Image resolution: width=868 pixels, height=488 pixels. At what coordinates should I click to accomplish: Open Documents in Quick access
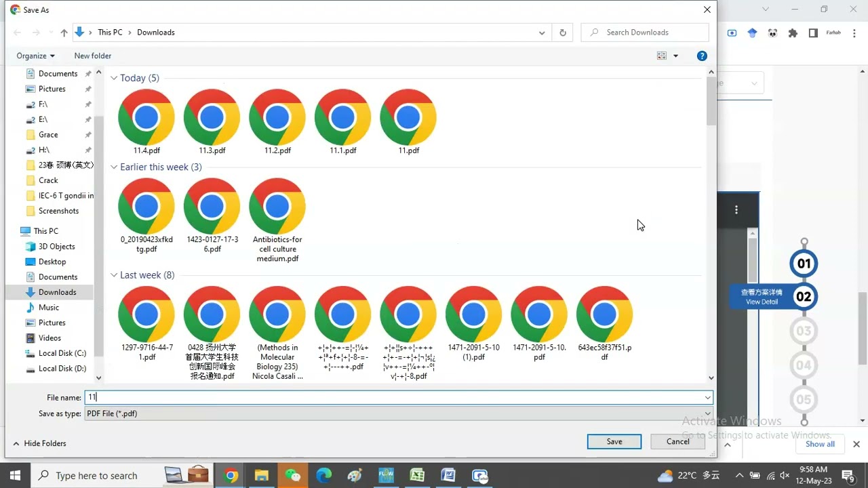pos(58,73)
